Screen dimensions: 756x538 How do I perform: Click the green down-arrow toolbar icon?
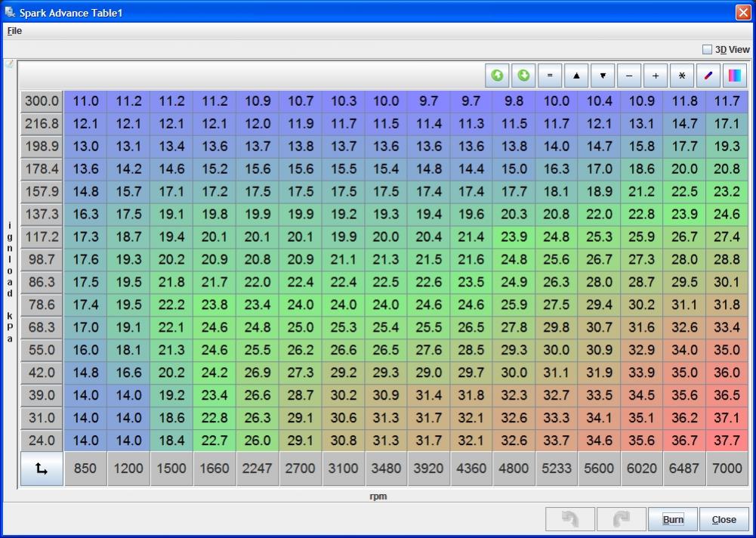tap(523, 76)
